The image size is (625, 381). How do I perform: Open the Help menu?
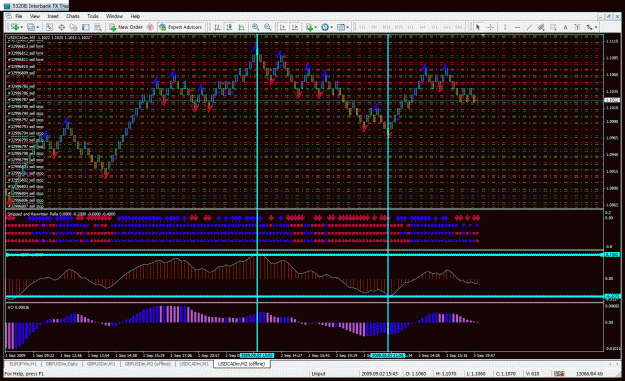pos(135,16)
